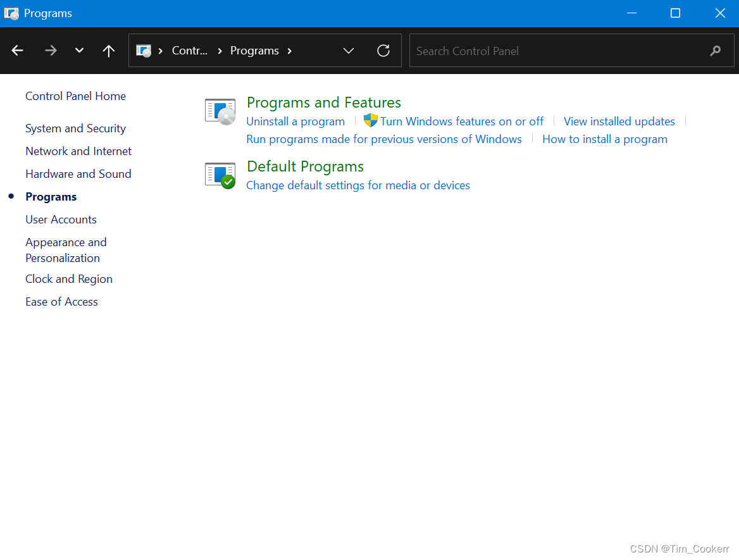Open address bar history dropdown
The width and height of the screenshot is (739, 560).
pyautogui.click(x=348, y=51)
